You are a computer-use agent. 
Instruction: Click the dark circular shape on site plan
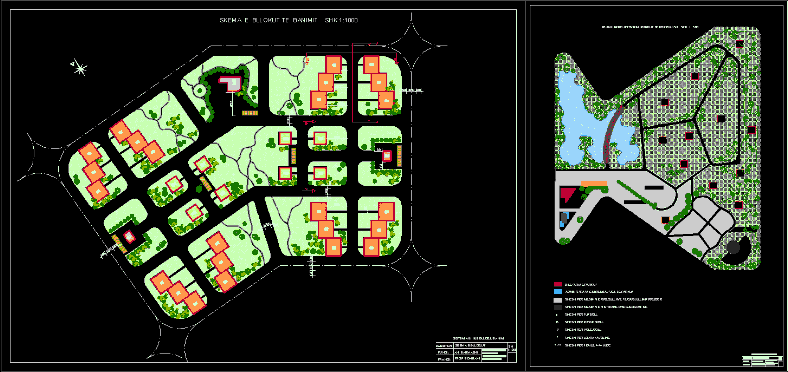pos(733,247)
